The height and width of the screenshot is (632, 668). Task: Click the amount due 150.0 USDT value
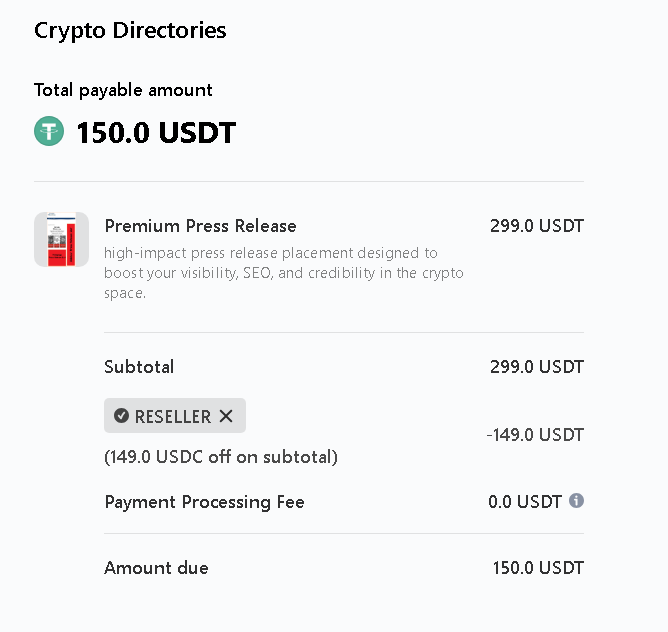537,568
